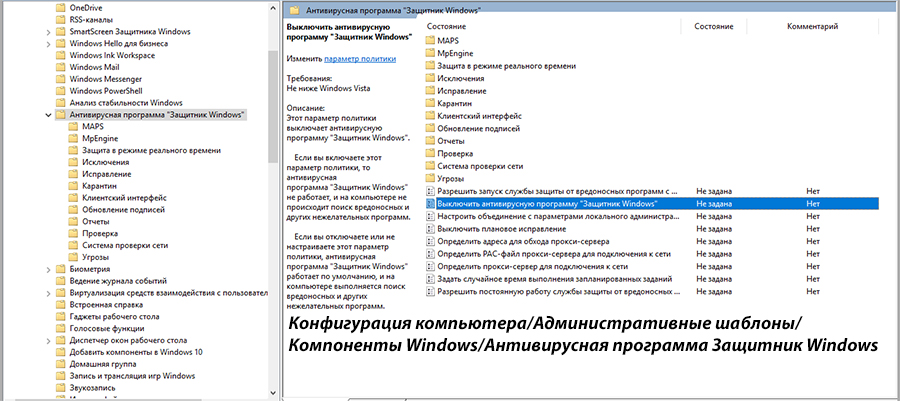Click the tree pane vertical scrollbar thumb
Screen dimensions: 900x401
pyautogui.click(x=273, y=107)
